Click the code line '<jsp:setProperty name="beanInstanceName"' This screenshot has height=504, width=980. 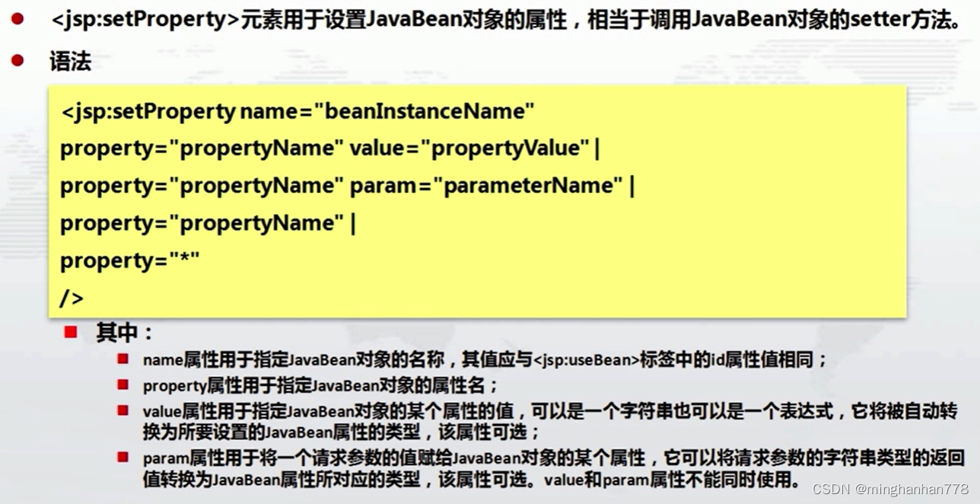point(297,112)
